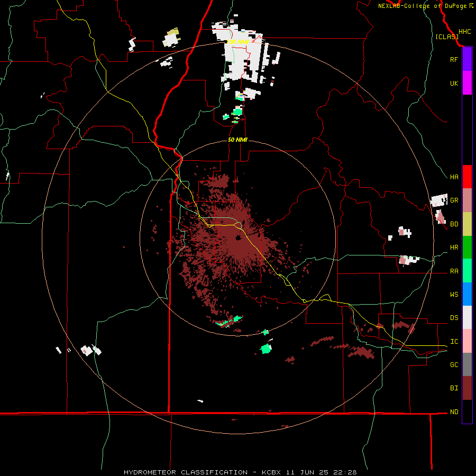The height and width of the screenshot is (476, 476).
Task: Click the ND legend label
Action: tap(454, 412)
